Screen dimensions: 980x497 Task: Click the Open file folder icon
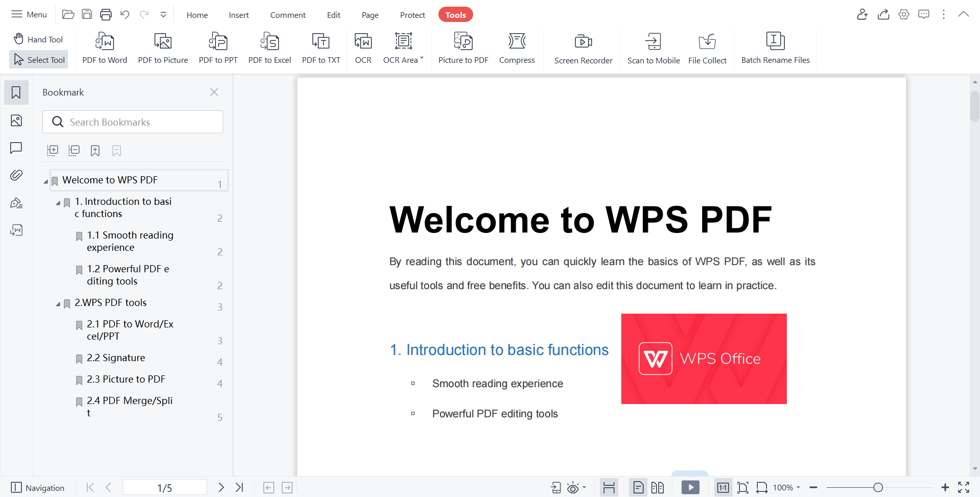pos(68,14)
